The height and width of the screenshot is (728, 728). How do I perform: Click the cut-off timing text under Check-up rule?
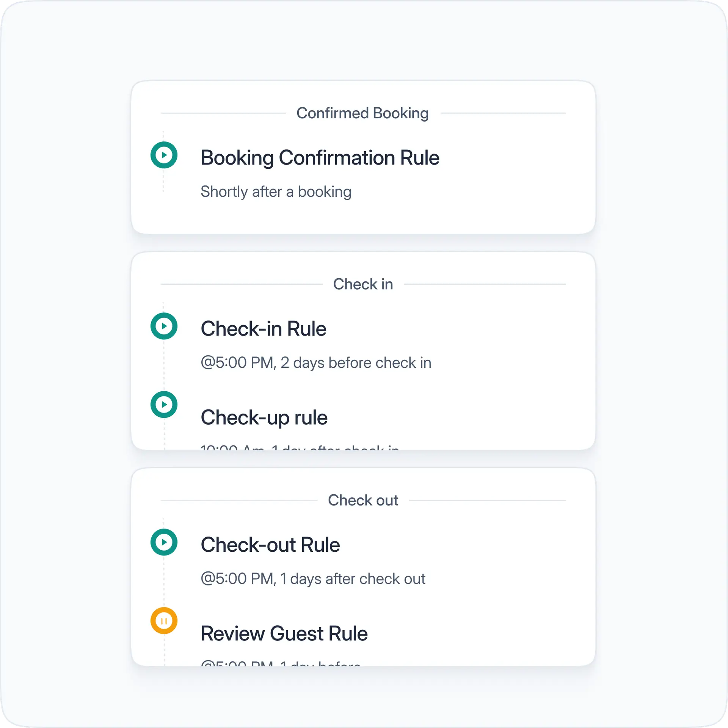pos(300,447)
